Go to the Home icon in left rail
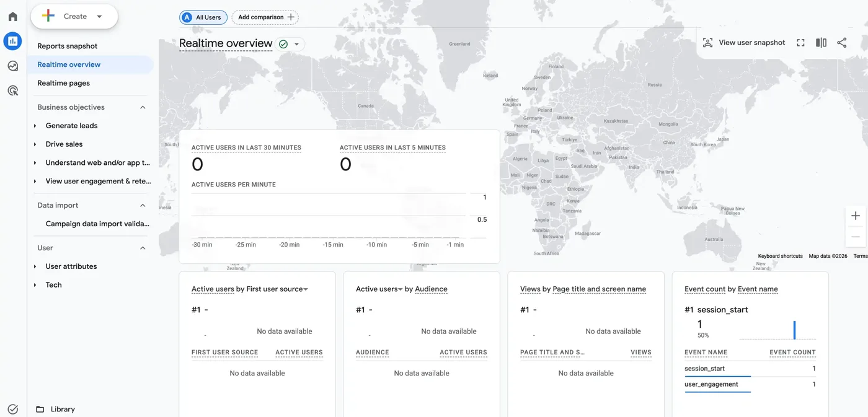 (x=12, y=17)
